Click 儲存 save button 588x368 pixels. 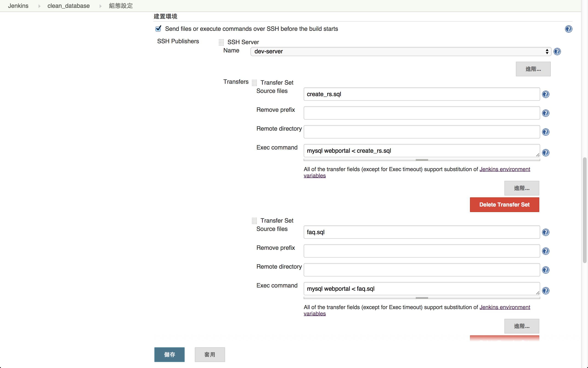[x=169, y=354]
